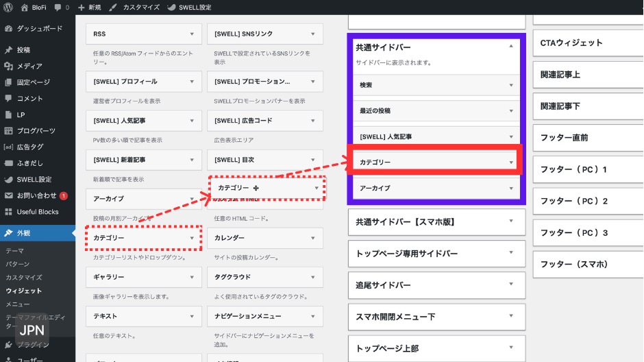
Task: Open 外観 menu in sidebar
Action: [x=38, y=233]
